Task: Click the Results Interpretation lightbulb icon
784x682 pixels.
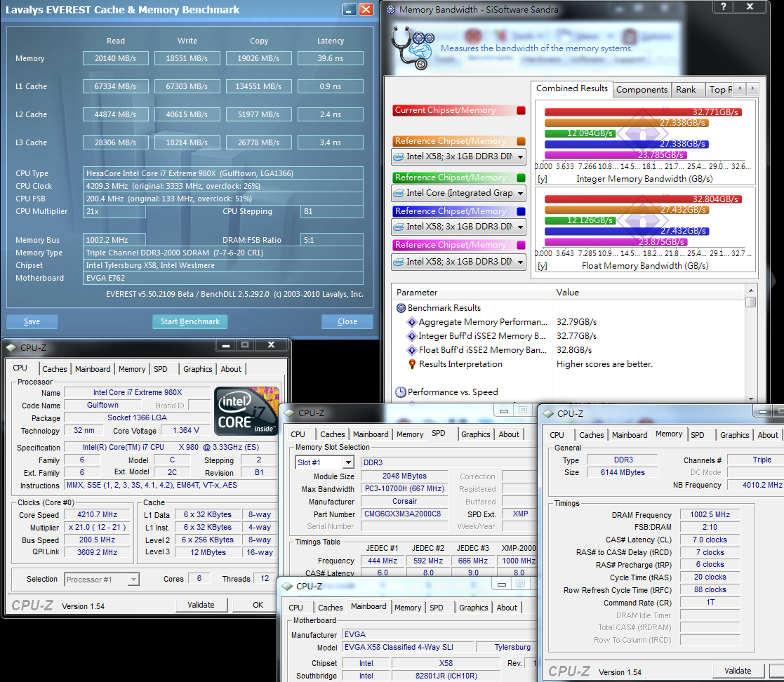Action: tap(412, 364)
